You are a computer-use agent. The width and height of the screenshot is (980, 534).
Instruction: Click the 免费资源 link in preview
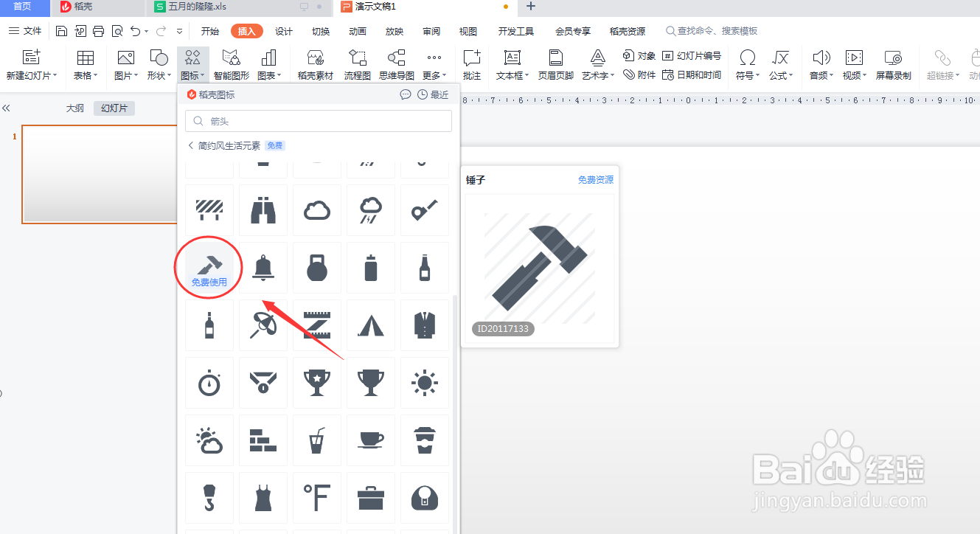tap(595, 180)
